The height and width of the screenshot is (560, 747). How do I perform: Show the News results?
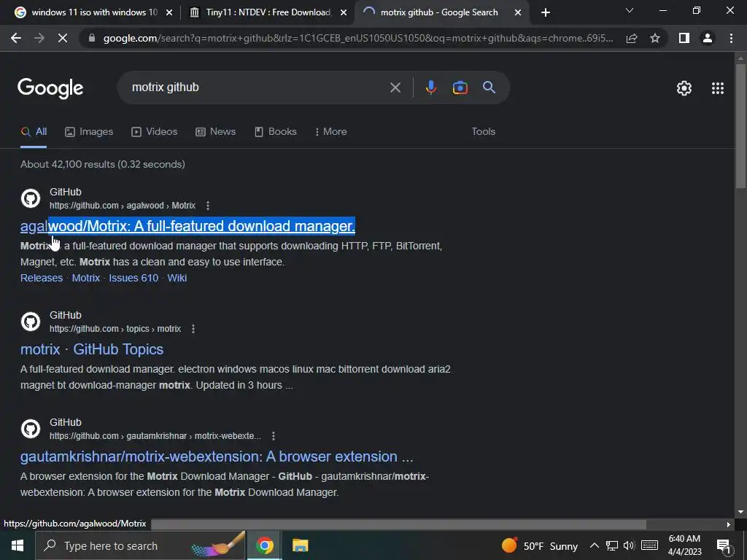point(216,132)
